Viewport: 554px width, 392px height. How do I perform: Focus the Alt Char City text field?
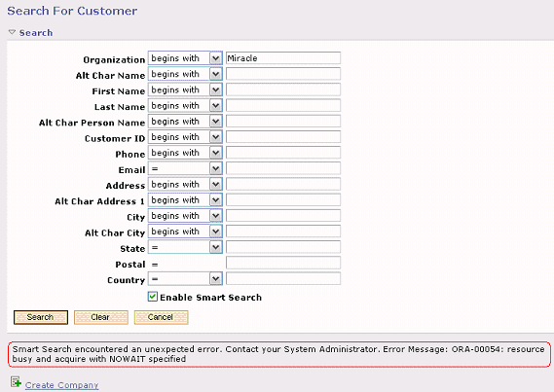[x=283, y=232]
